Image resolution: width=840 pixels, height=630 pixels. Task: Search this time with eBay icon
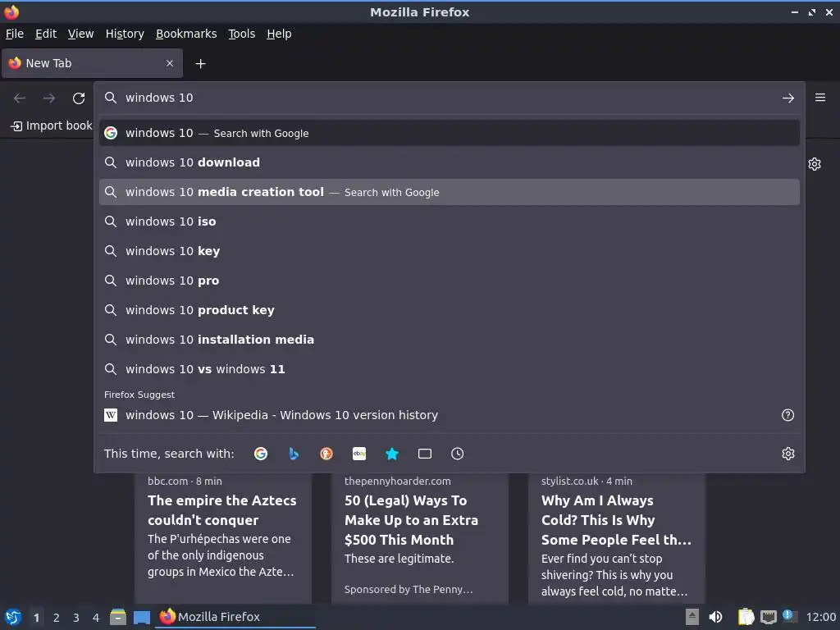pyautogui.click(x=359, y=454)
